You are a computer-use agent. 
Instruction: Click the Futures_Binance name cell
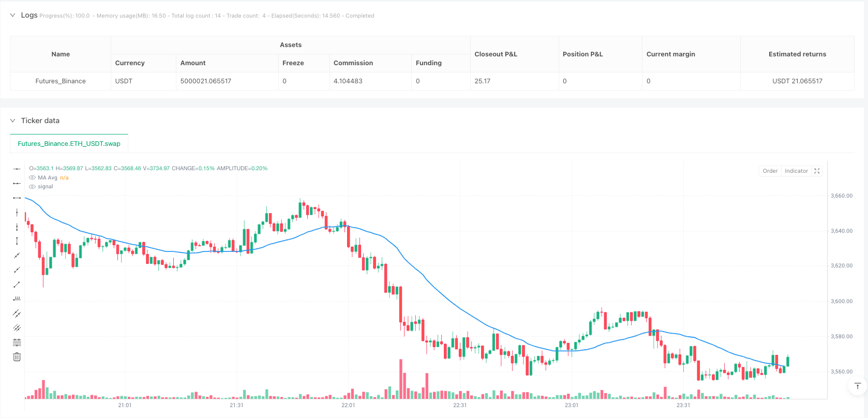(x=61, y=81)
